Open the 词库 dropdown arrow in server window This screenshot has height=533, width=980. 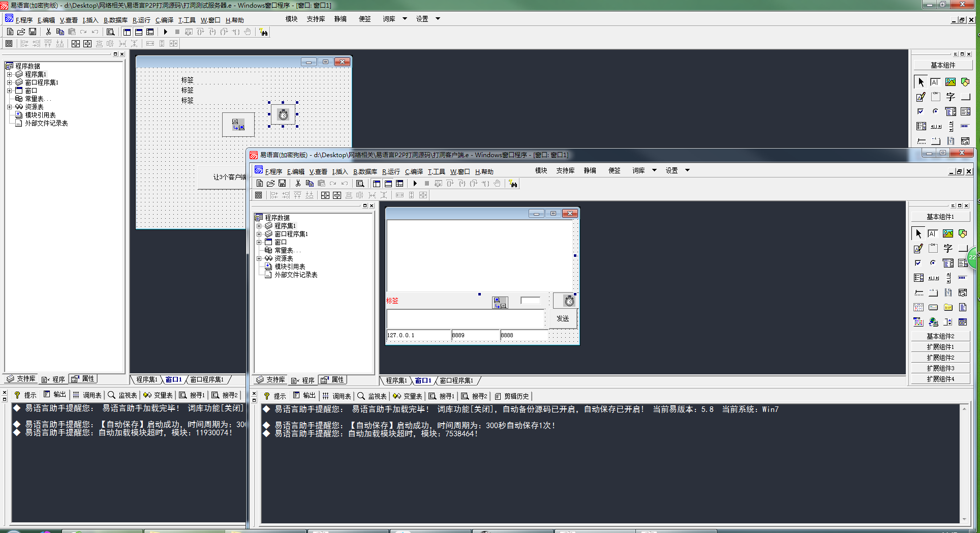pyautogui.click(x=405, y=19)
